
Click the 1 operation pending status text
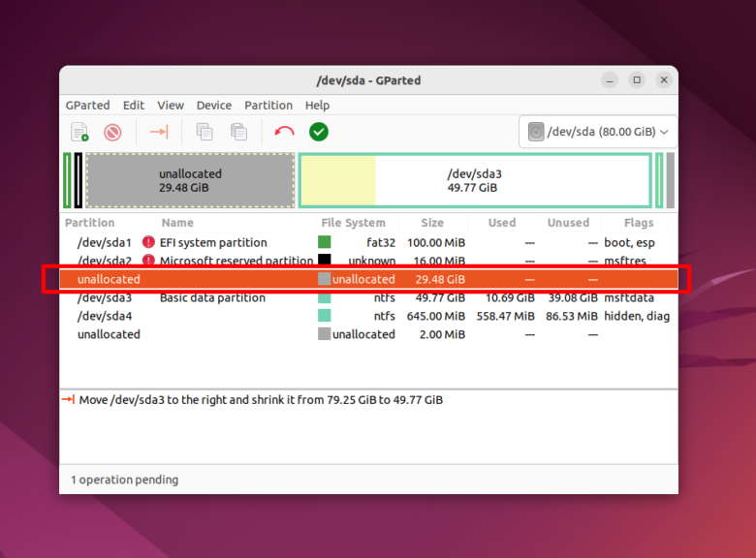pos(124,480)
